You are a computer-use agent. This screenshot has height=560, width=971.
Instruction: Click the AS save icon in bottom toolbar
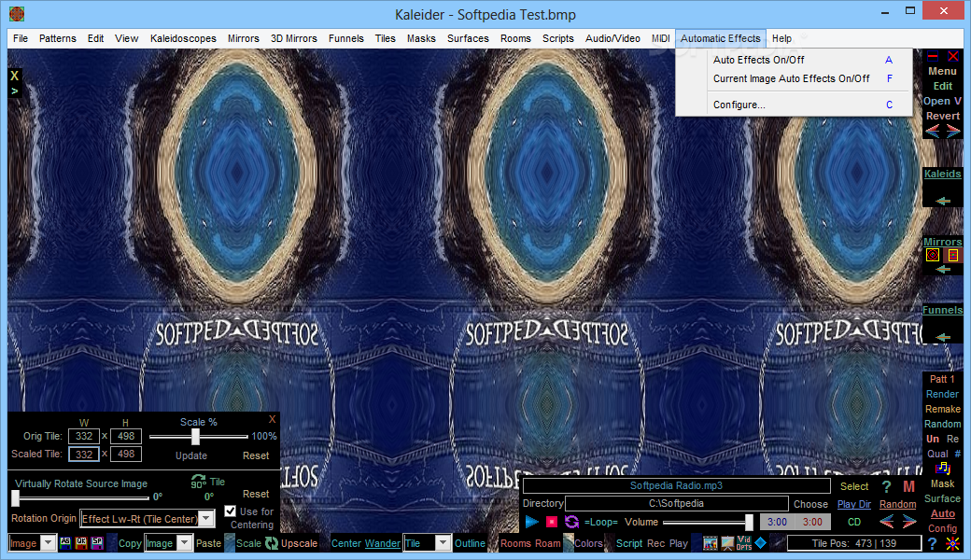pyautogui.click(x=65, y=542)
